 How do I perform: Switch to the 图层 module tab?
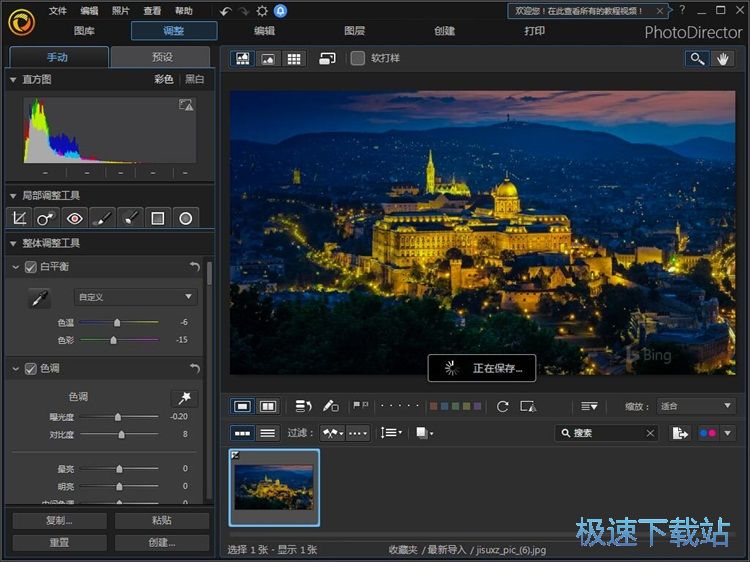pos(354,31)
